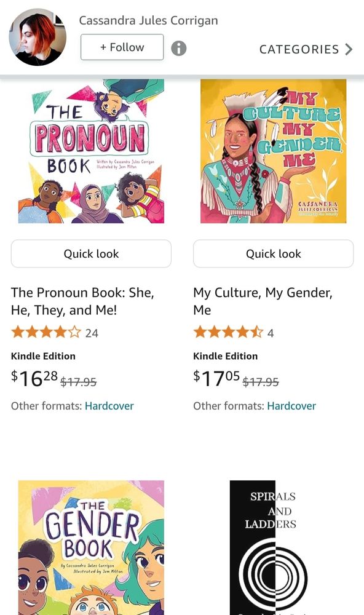Open The Pronoun Book title link
Screen dimensions: 364x615
pos(82,301)
